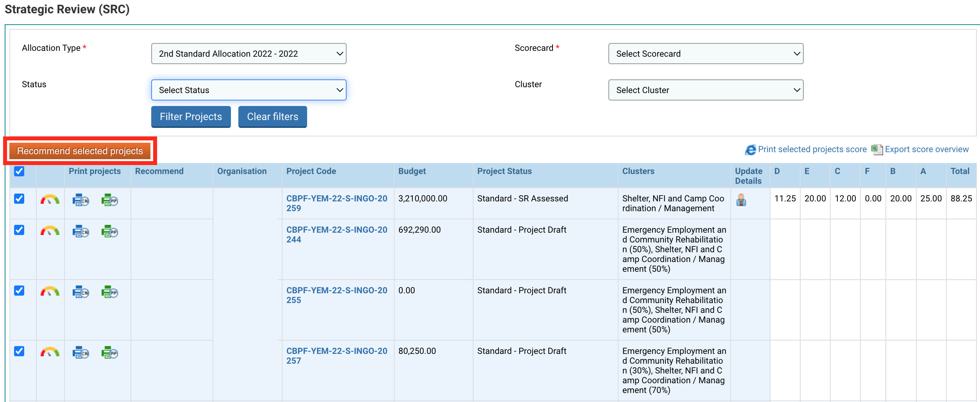Click the Internet Explorer icon beside Print selected projects score

(751, 150)
